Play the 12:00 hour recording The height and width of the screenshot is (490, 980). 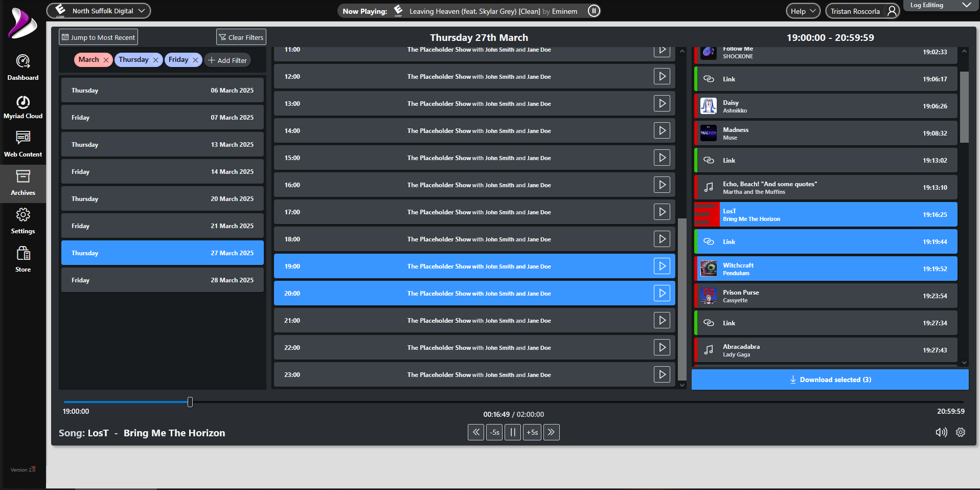click(662, 76)
